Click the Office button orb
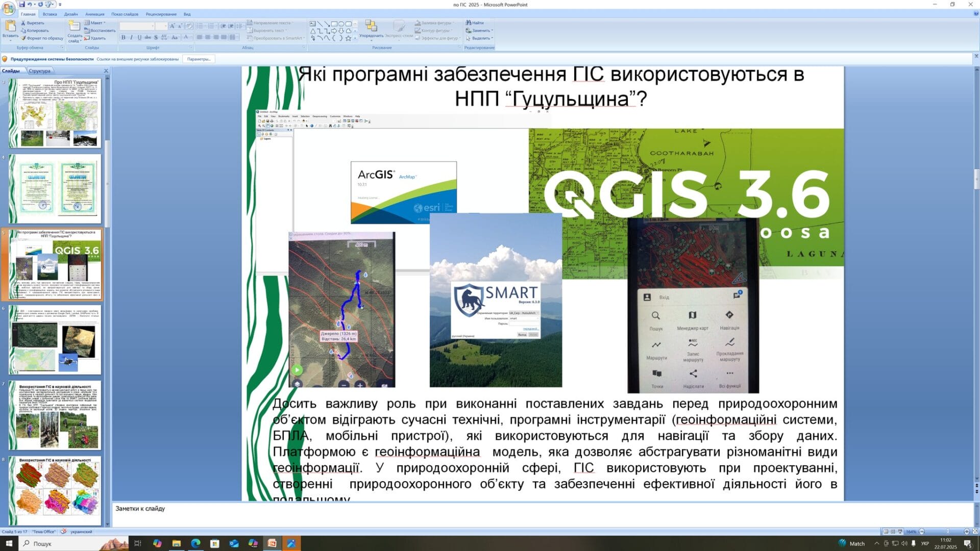980x551 pixels. [9, 8]
